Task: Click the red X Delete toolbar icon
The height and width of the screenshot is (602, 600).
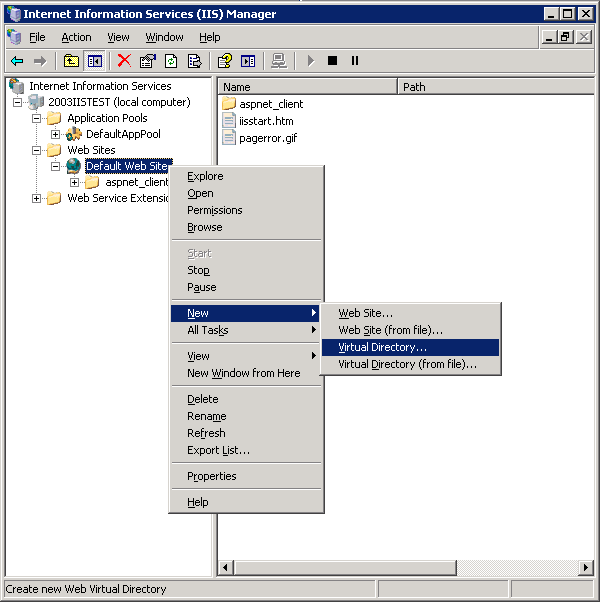Action: tap(124, 61)
